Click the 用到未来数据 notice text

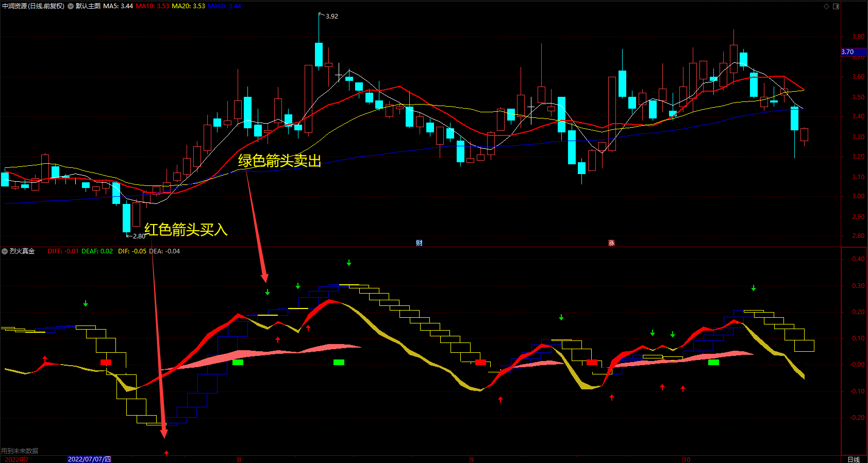[20, 451]
